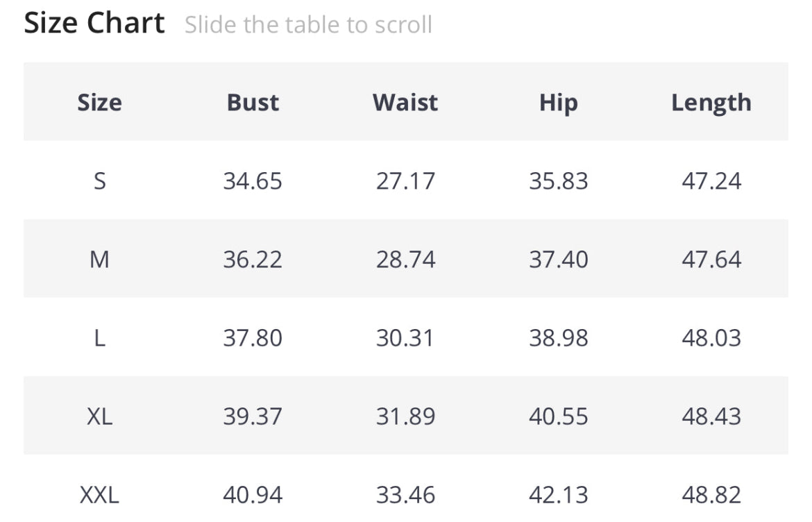
Task: Click length value 47.64 for size M
Action: coord(711,259)
